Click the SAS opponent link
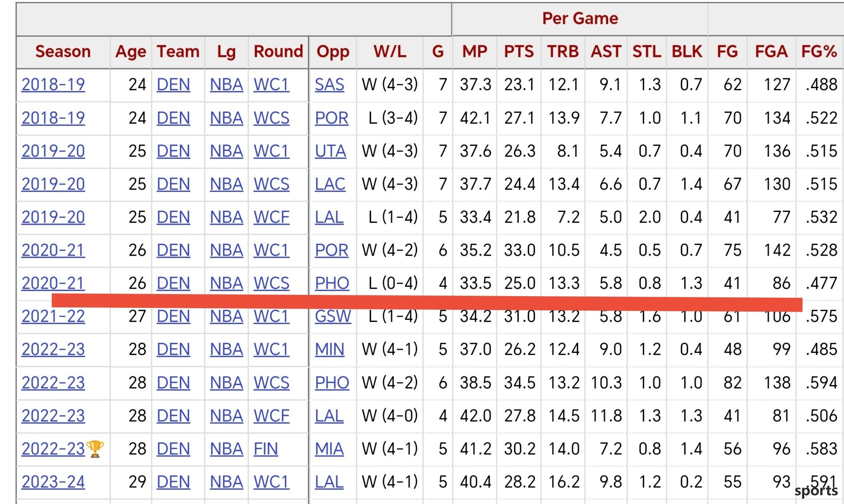This screenshot has width=844, height=504. pos(330,84)
